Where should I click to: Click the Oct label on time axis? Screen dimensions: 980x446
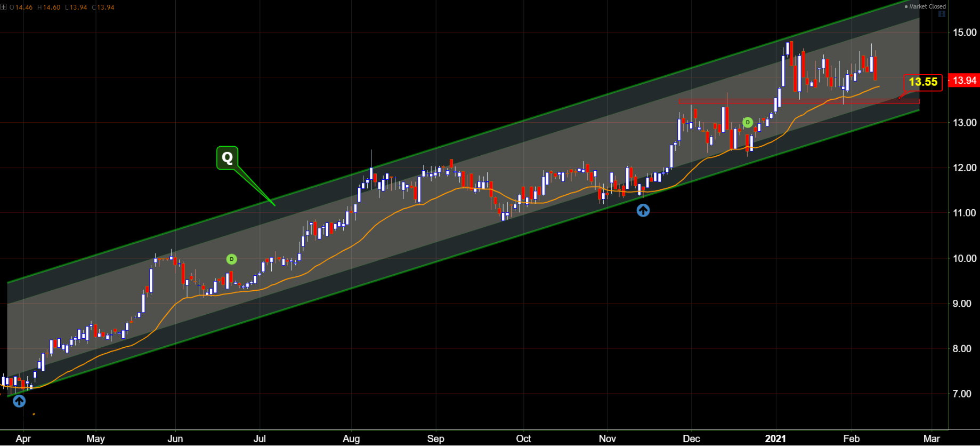pyautogui.click(x=524, y=439)
